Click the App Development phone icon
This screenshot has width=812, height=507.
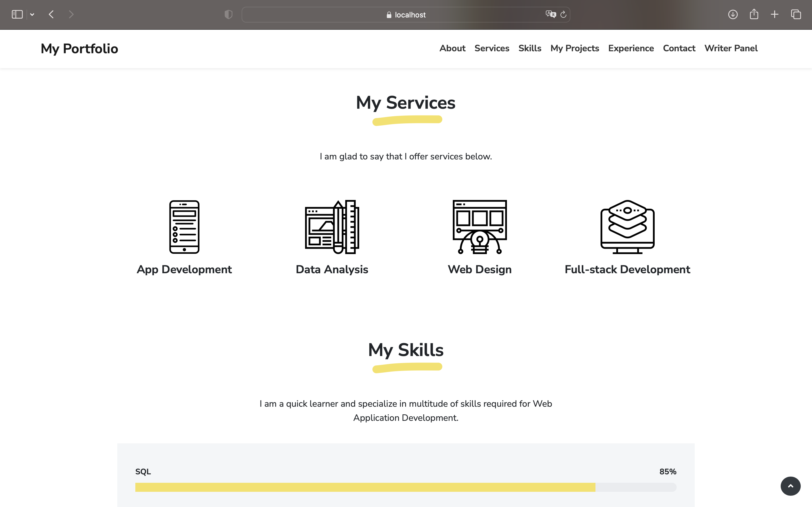click(x=184, y=227)
